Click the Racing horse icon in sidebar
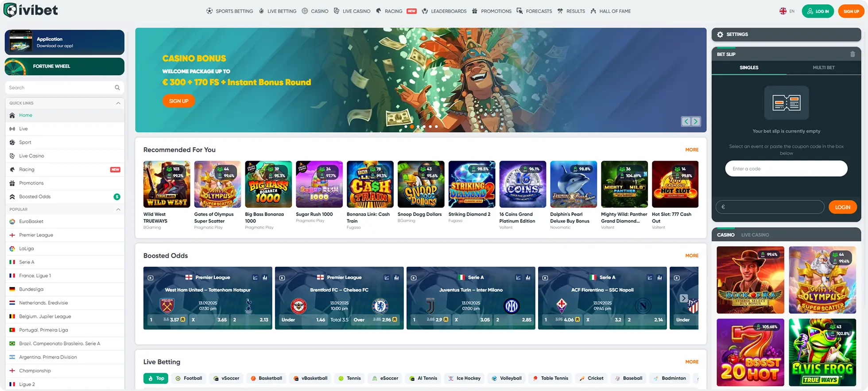This screenshot has height=391, width=868. point(12,169)
